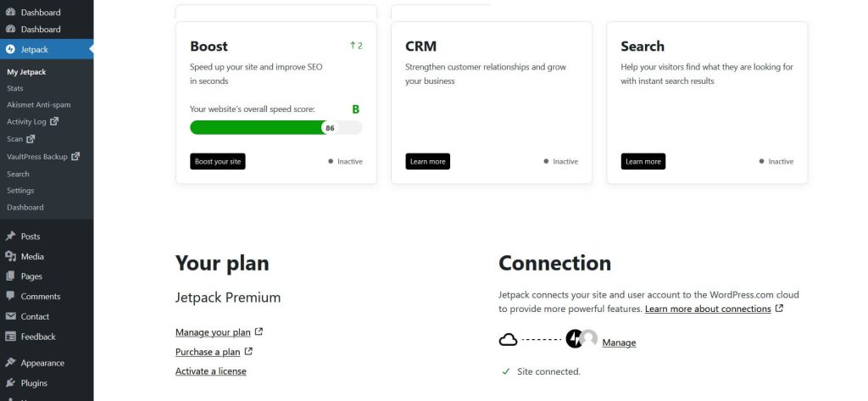Select Settings under Jetpack menu

pos(20,191)
